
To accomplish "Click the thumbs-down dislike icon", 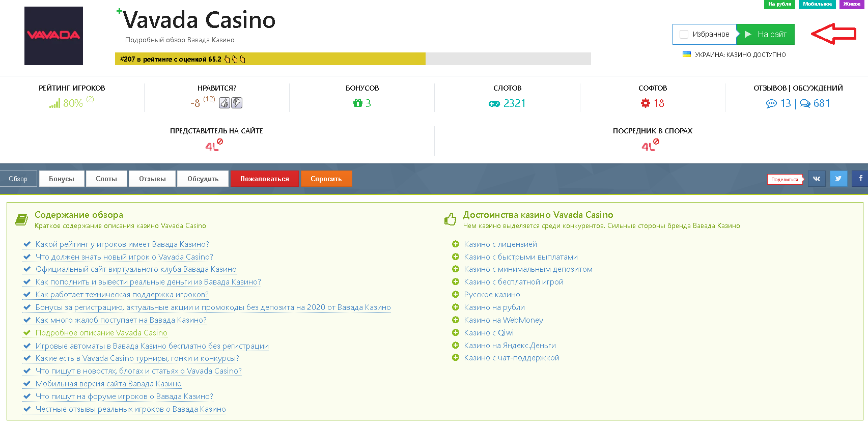I will (x=237, y=103).
